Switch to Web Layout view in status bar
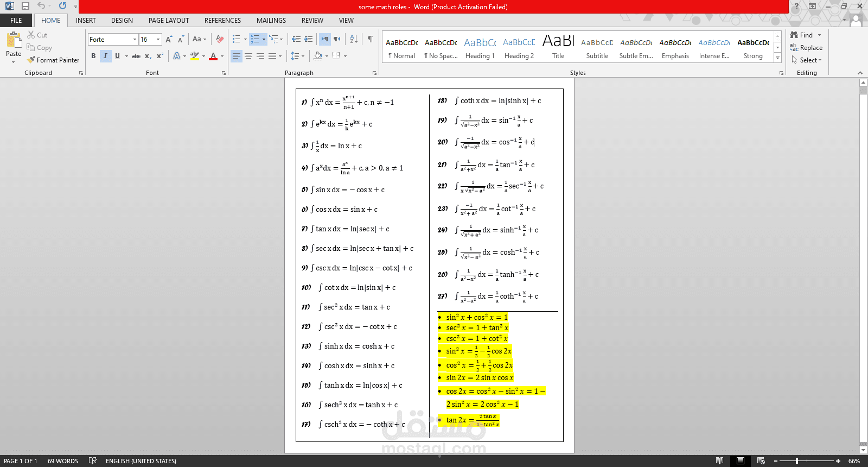Image resolution: width=868 pixels, height=467 pixels. coord(761,461)
